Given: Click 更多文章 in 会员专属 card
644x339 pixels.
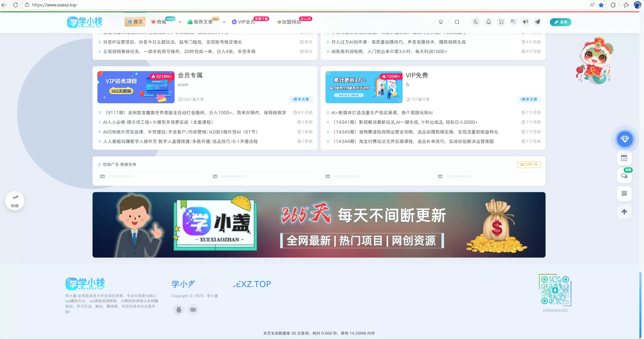Looking at the screenshot, I should pyautogui.click(x=301, y=99).
